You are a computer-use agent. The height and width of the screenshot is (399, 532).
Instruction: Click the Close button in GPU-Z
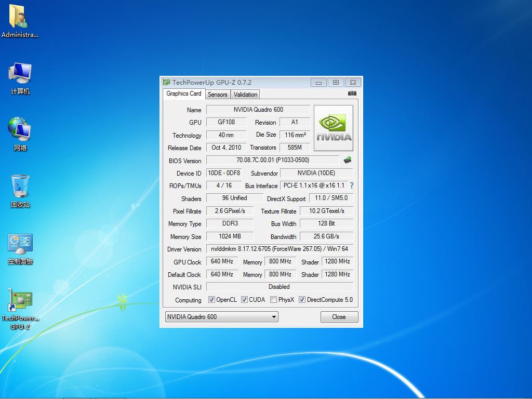[x=339, y=317]
